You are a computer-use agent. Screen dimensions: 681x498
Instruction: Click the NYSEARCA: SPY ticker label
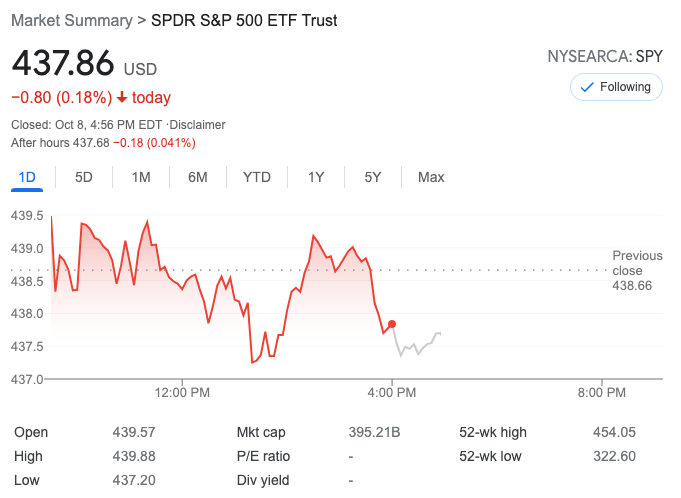point(605,57)
